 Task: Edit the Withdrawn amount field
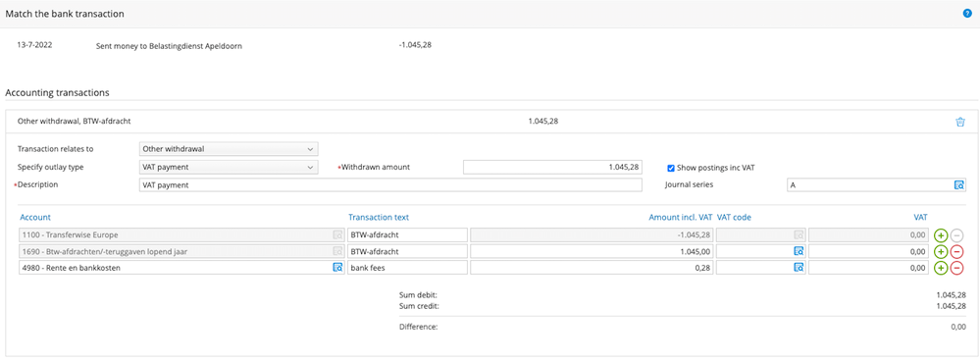pos(552,168)
